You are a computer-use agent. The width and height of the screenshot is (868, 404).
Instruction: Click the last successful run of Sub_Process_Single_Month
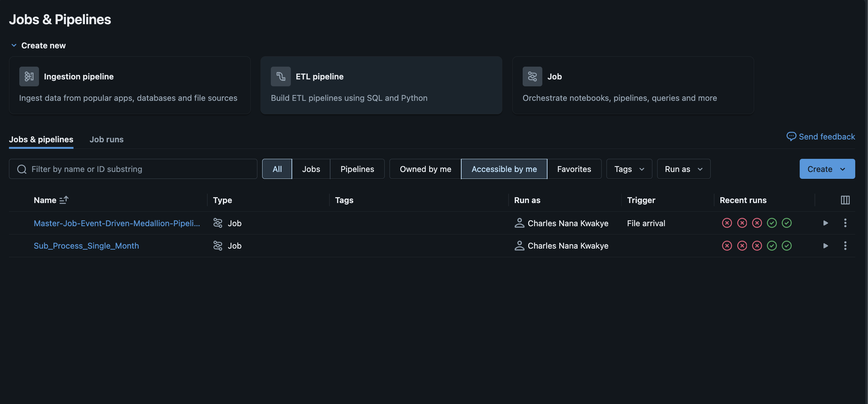[x=787, y=246]
